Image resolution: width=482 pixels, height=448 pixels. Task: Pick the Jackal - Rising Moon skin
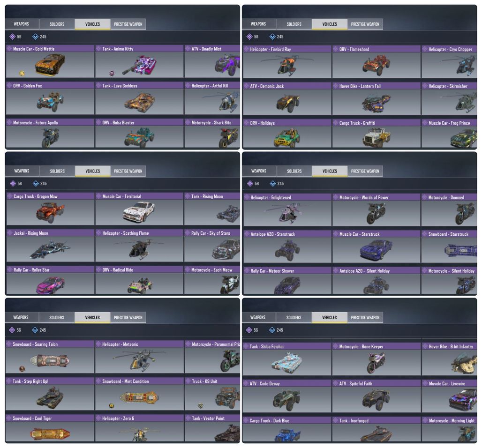click(x=50, y=246)
